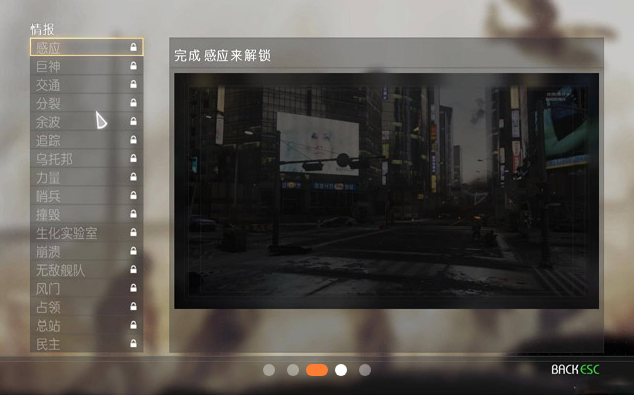
Task: Select the 余波 mission entry
Action: pos(87,121)
